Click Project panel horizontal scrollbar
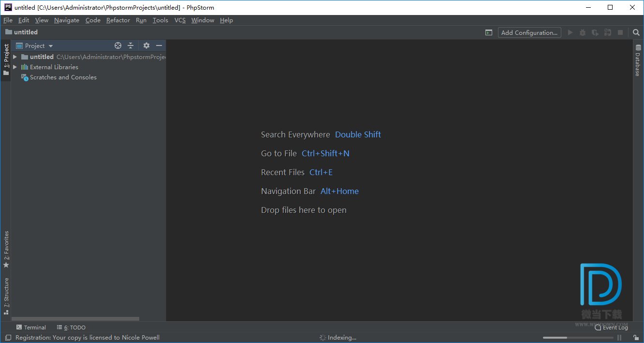The image size is (644, 343). (75, 319)
